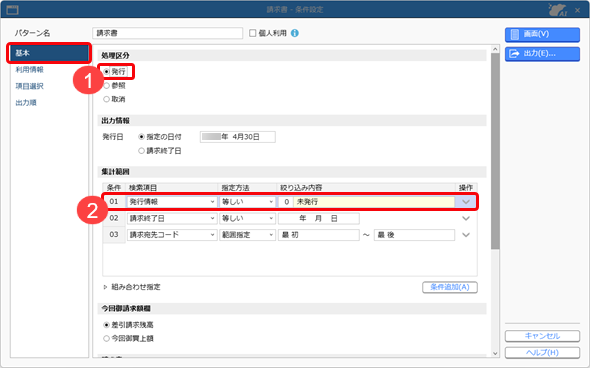Expand row 02 operation chevron

[466, 219]
